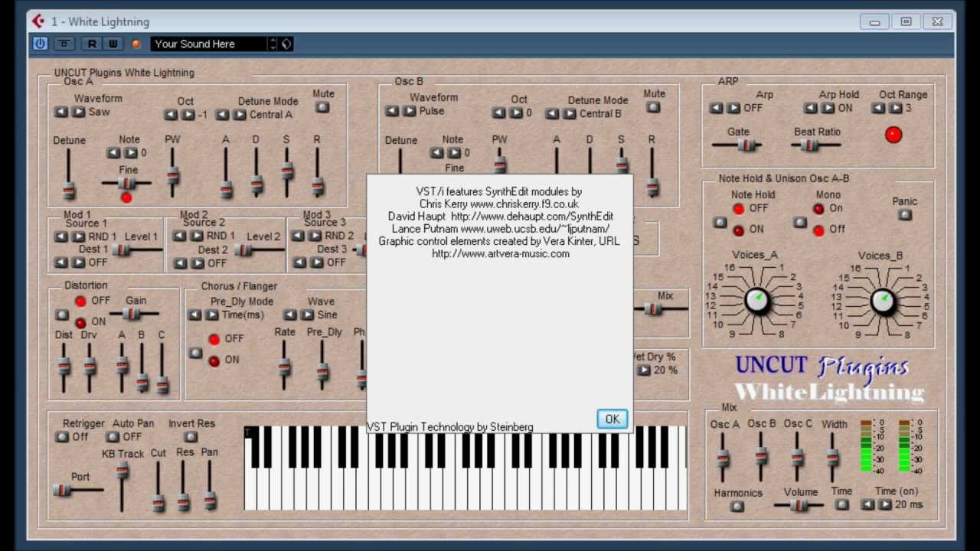Toggle the Mono switch button
The width and height of the screenshot is (980, 551).
(800, 222)
